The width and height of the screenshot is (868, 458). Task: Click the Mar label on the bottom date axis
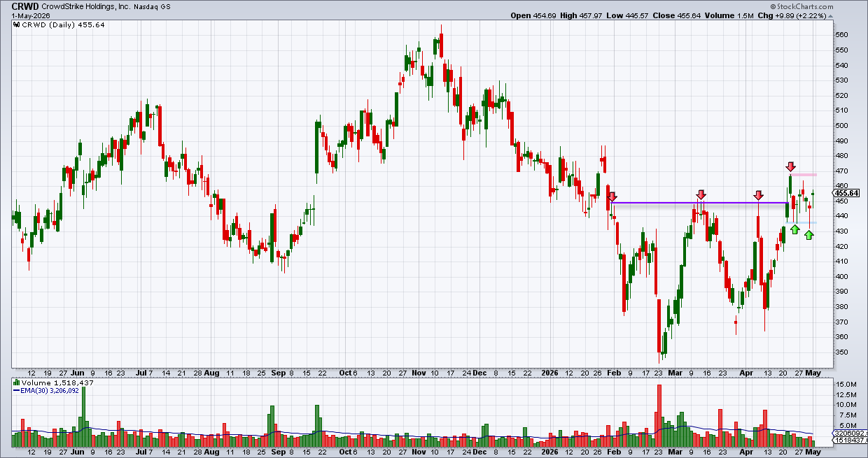[675, 452]
